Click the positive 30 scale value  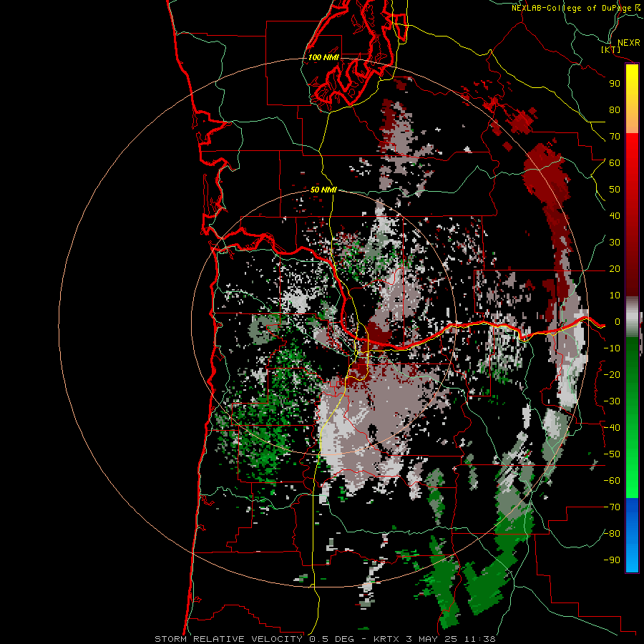pos(615,243)
